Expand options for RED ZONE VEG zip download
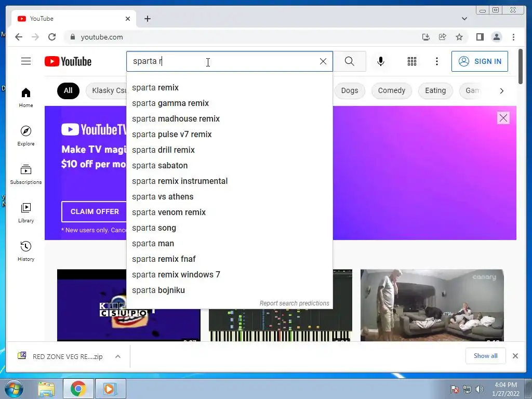 click(x=118, y=356)
